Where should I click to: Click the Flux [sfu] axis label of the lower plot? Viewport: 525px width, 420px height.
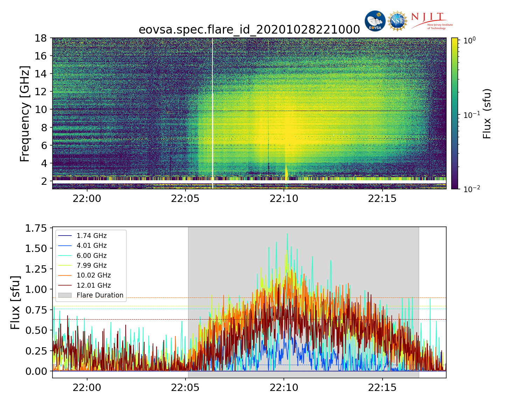15,302
